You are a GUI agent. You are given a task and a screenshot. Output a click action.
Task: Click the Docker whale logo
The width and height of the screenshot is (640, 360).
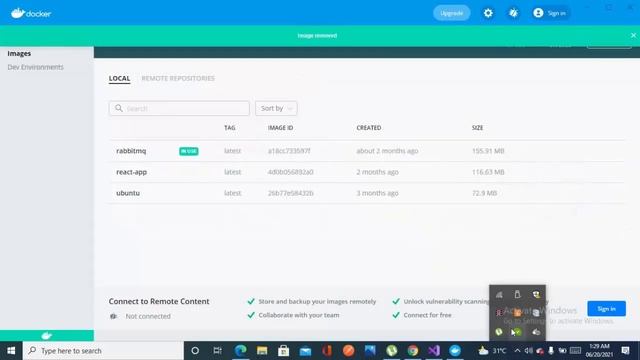(x=31, y=13)
